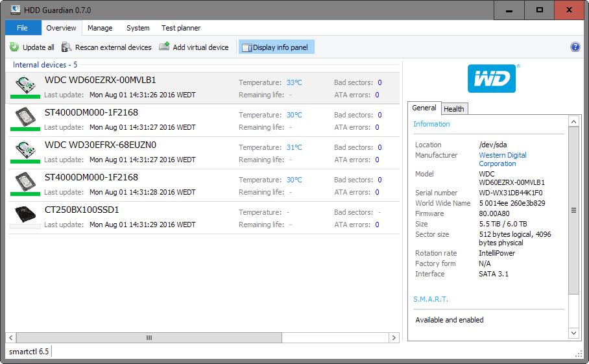Click the Add virtual device icon
The width and height of the screenshot is (589, 364).
[164, 47]
